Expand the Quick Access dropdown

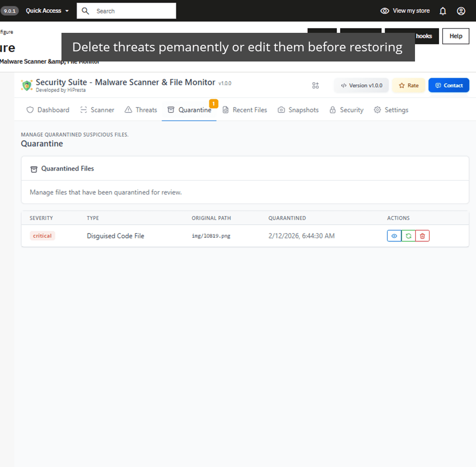point(47,11)
